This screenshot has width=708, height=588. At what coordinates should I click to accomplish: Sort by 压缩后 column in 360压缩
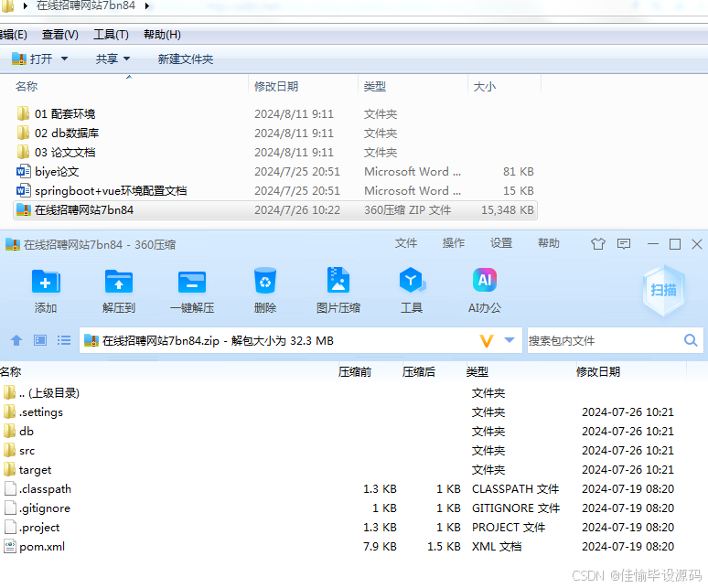tap(419, 372)
